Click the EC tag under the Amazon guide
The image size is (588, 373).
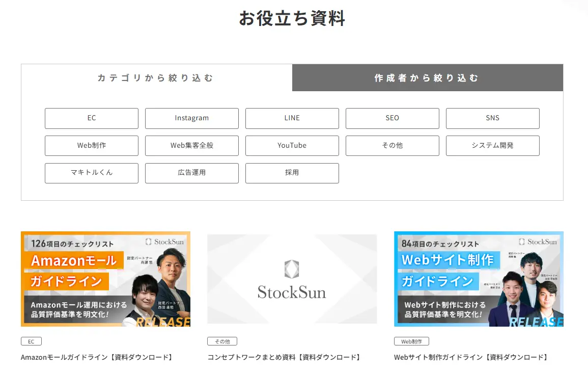click(31, 341)
